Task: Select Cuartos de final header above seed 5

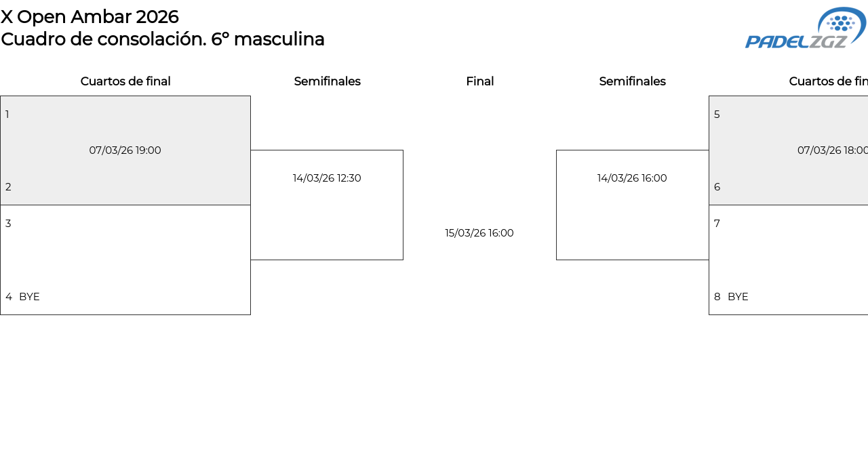Action: (x=829, y=81)
